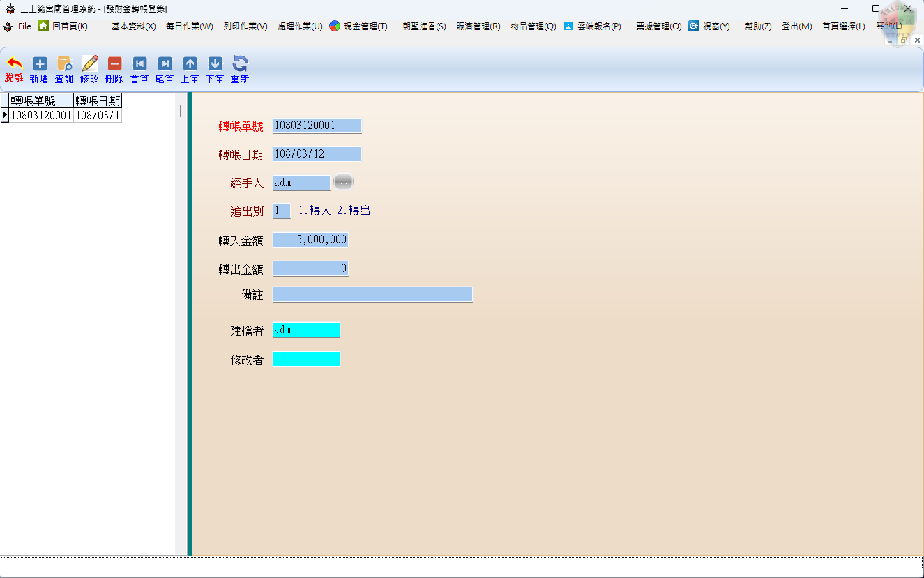Screen dimensions: 924x578
Task: Click the 備註 remarks field
Action: pos(372,294)
